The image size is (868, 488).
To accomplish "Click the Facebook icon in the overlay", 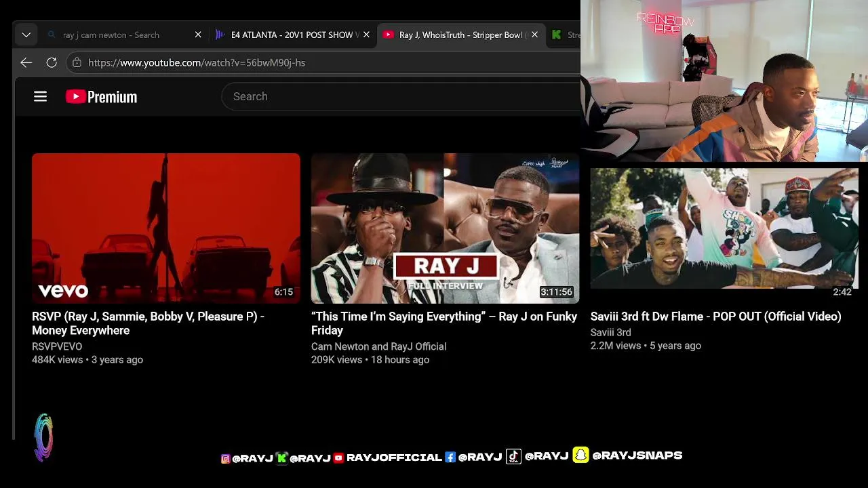I will [450, 457].
